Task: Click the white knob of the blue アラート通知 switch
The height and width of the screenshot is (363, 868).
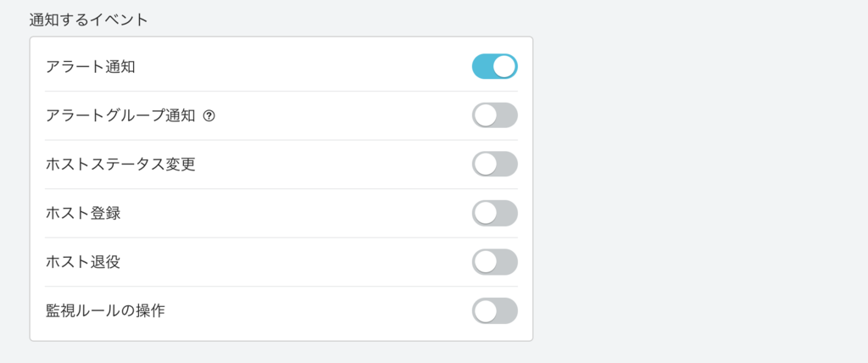Action: (x=504, y=66)
